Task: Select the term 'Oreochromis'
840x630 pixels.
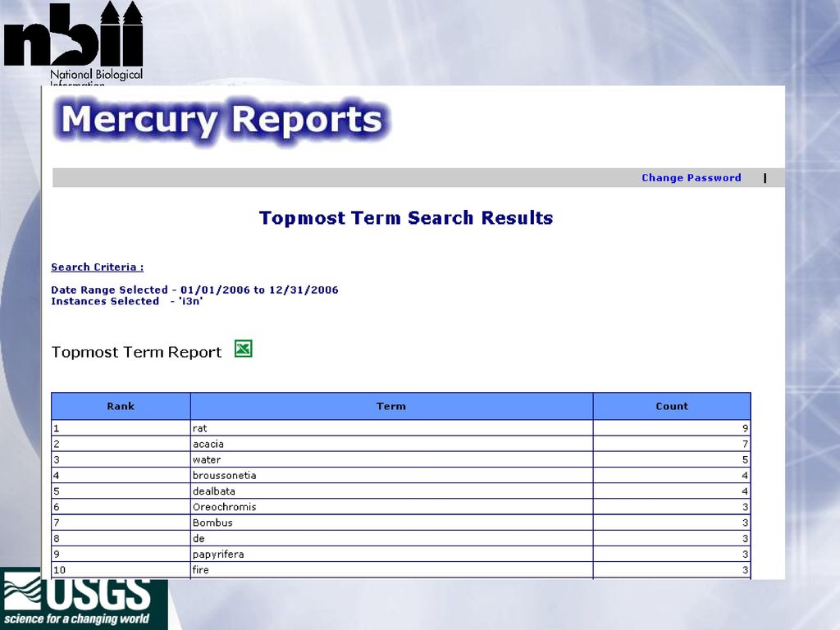Action: 225,507
